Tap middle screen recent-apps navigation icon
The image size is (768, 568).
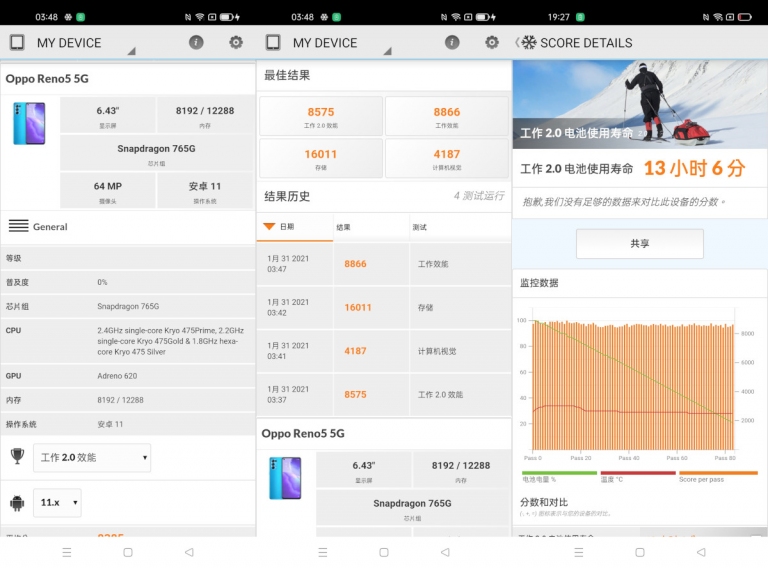coord(323,552)
